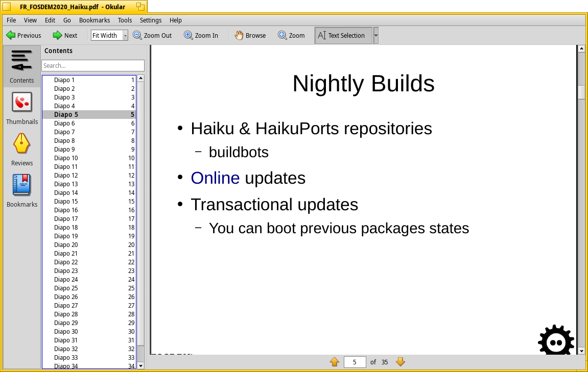Select Diapo 6 in contents
Viewport: 588px width, 372px height.
[89, 123]
